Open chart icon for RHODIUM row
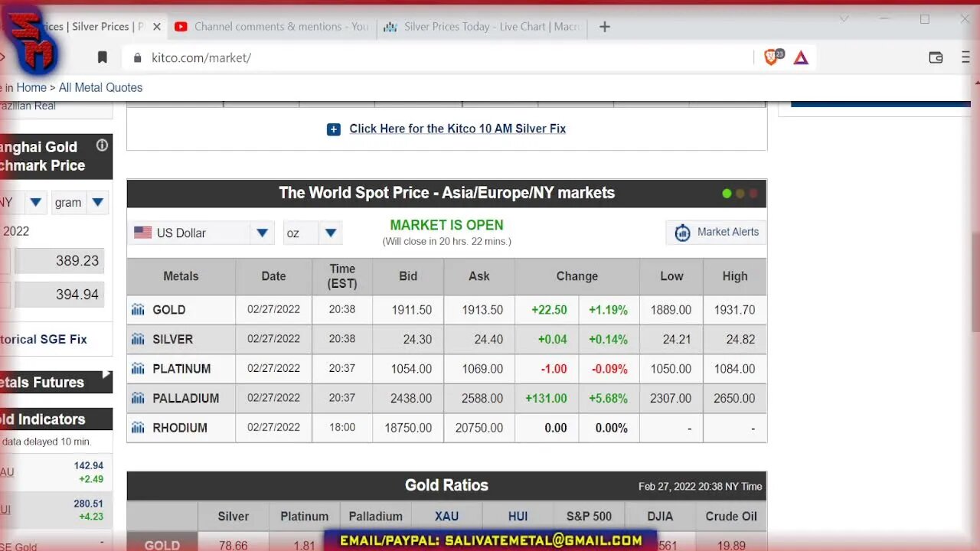 138,428
